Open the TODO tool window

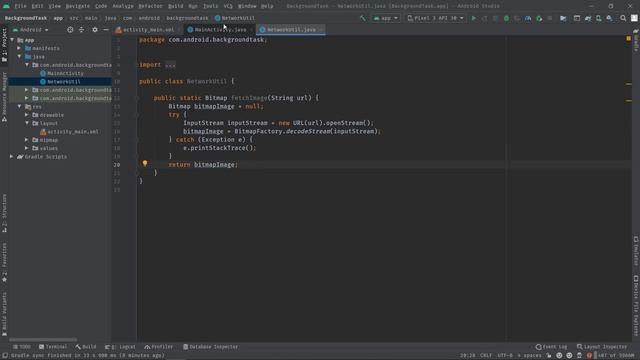point(22,347)
